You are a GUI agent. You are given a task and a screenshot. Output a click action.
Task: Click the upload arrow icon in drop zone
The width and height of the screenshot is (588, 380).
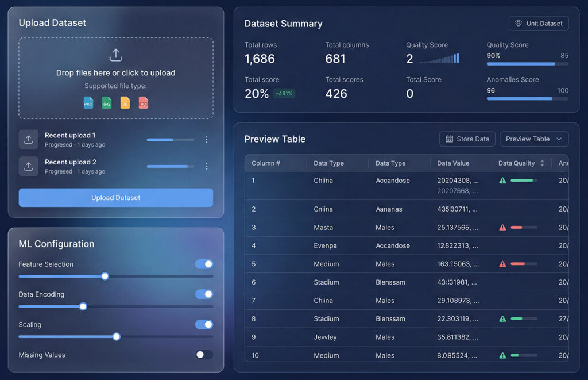click(116, 55)
